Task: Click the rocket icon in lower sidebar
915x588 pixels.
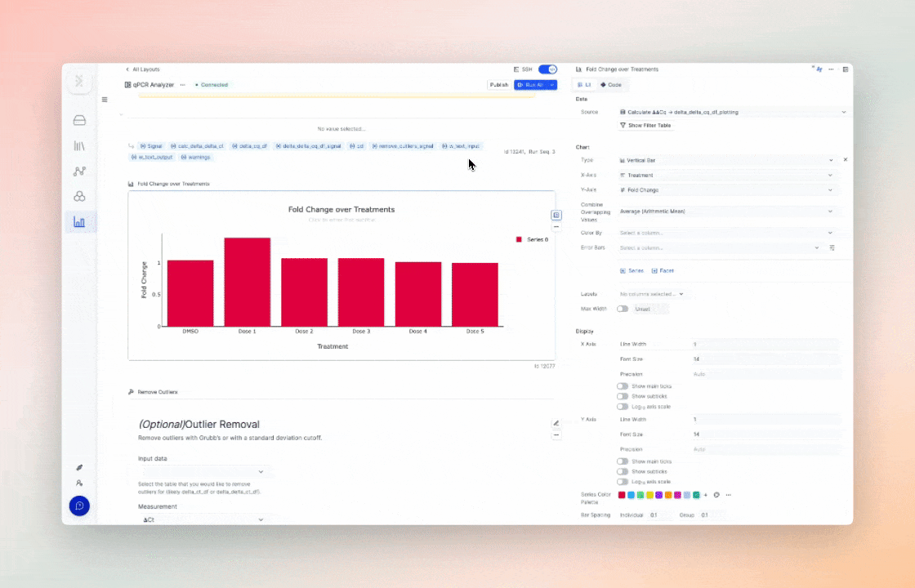Action: tap(79, 467)
